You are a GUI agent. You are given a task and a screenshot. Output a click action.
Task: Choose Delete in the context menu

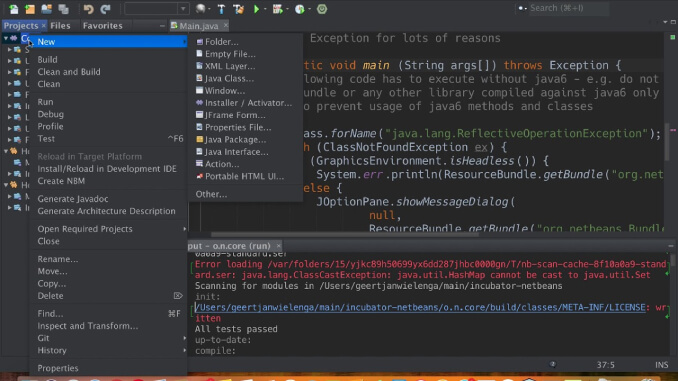(x=108, y=296)
